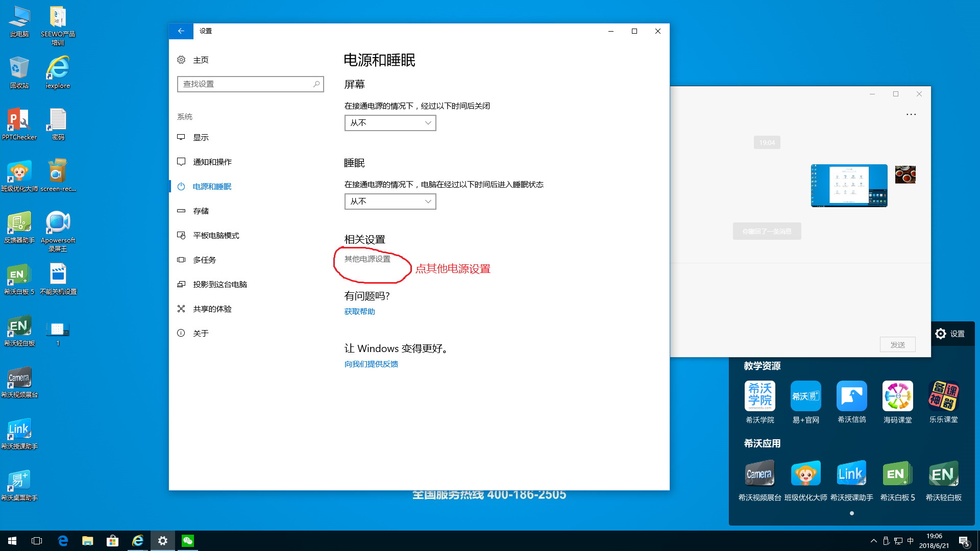980x551 pixels.
Task: Launch 希沃授课助手 from 希沃应用 panel
Action: 852,480
